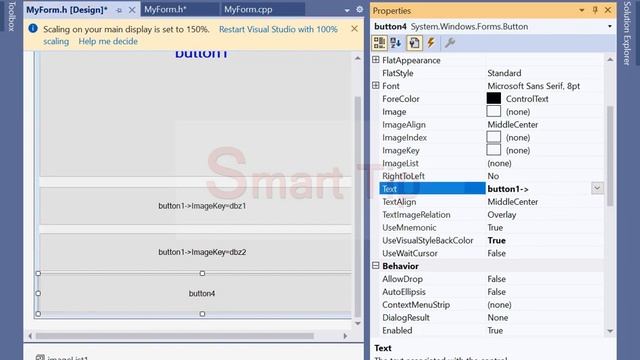The width and height of the screenshot is (640, 360).
Task: Open the Text property dropdown arrow
Action: coord(597,188)
